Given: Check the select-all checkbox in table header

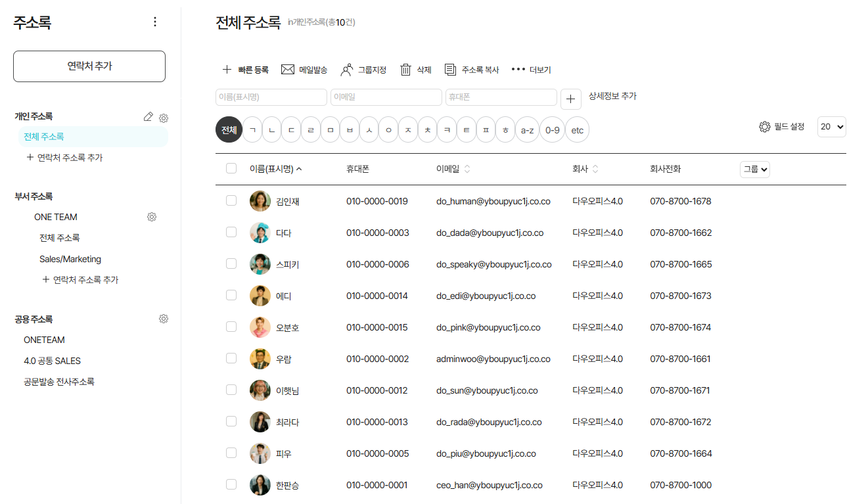Looking at the screenshot, I should click(x=231, y=168).
